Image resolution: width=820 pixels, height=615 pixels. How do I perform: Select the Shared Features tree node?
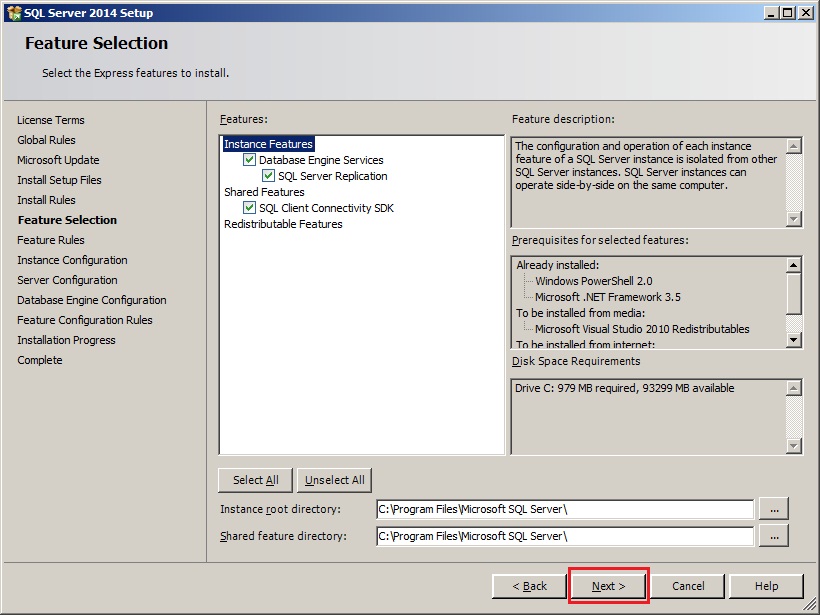click(x=264, y=192)
